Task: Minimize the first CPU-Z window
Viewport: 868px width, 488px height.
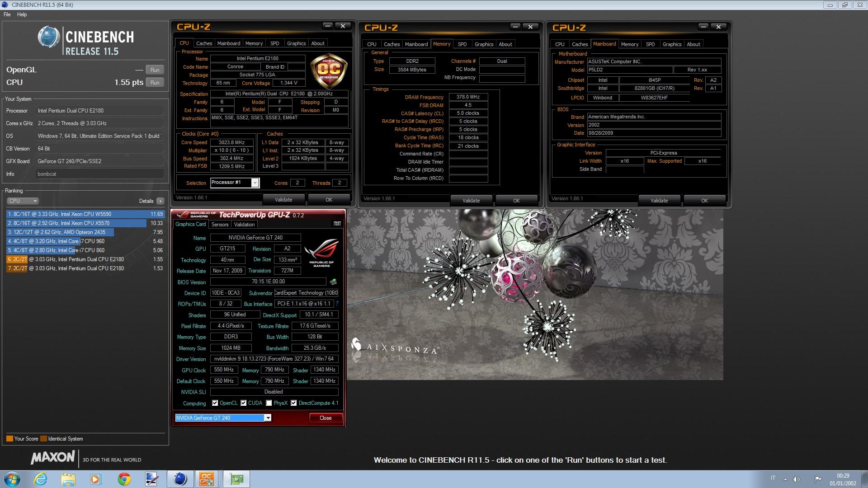Action: [328, 26]
